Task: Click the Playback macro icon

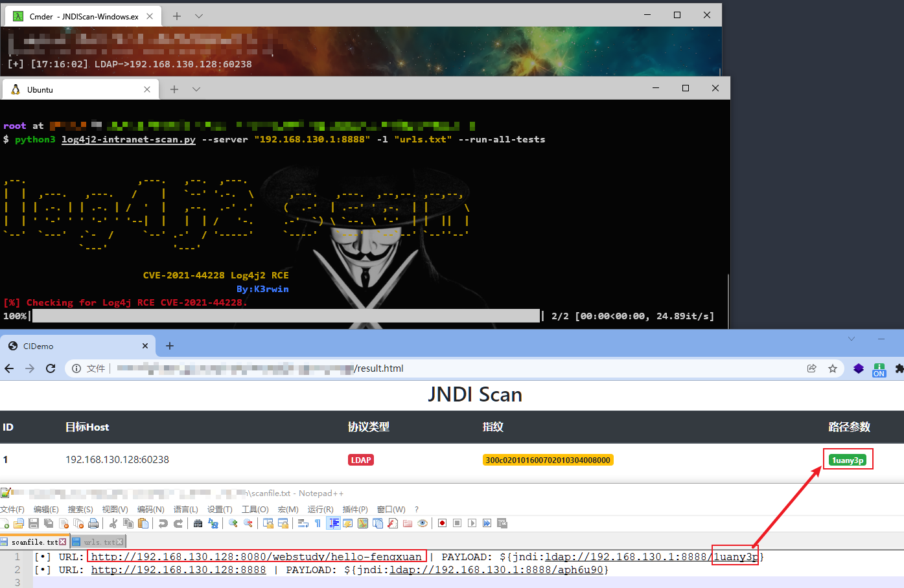Action: tap(472, 523)
